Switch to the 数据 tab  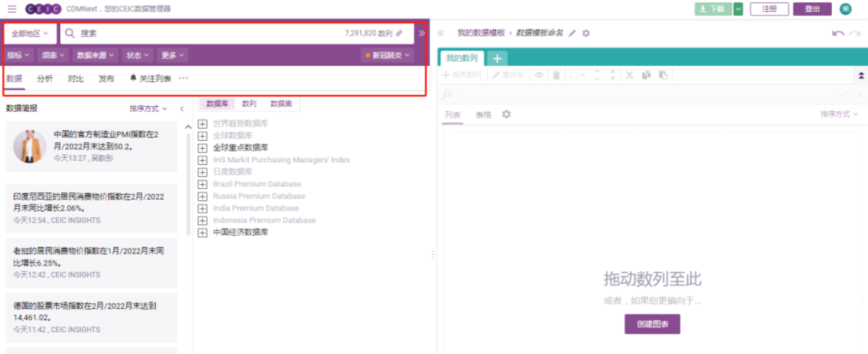coord(14,78)
